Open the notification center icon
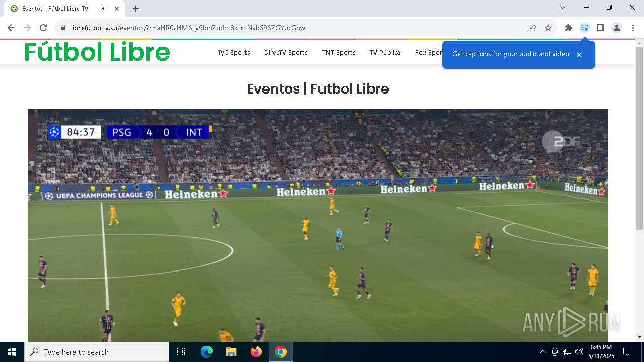Viewport: 644px width, 362px height. point(627,352)
